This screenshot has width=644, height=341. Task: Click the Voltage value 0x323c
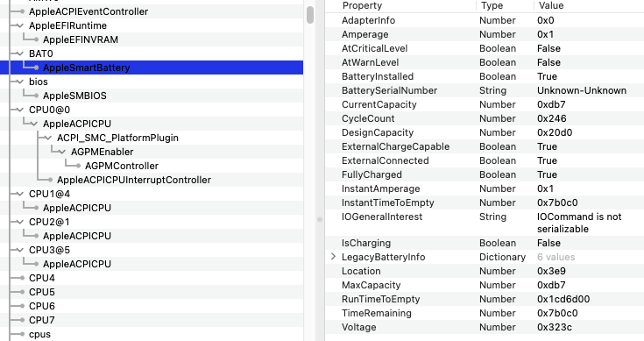554,327
